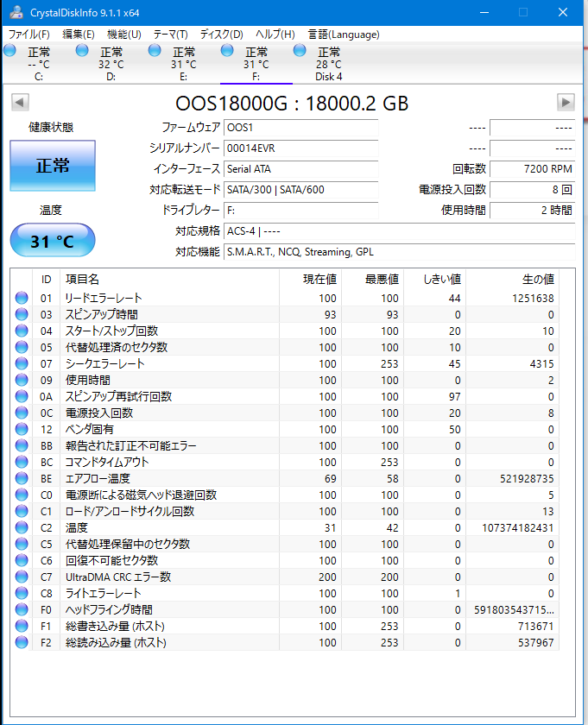Click the 最悪値 column header
The image size is (588, 725).
tap(372, 280)
